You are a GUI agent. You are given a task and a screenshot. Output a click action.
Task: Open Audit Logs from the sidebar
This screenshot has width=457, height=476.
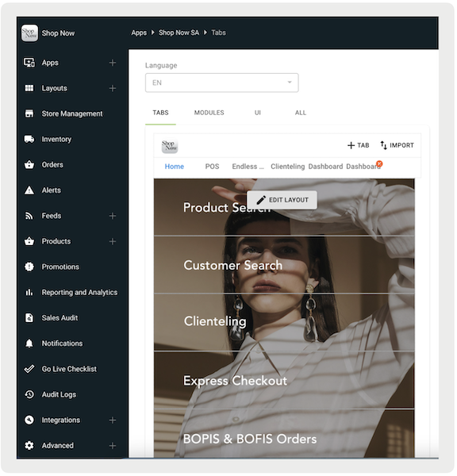(59, 394)
